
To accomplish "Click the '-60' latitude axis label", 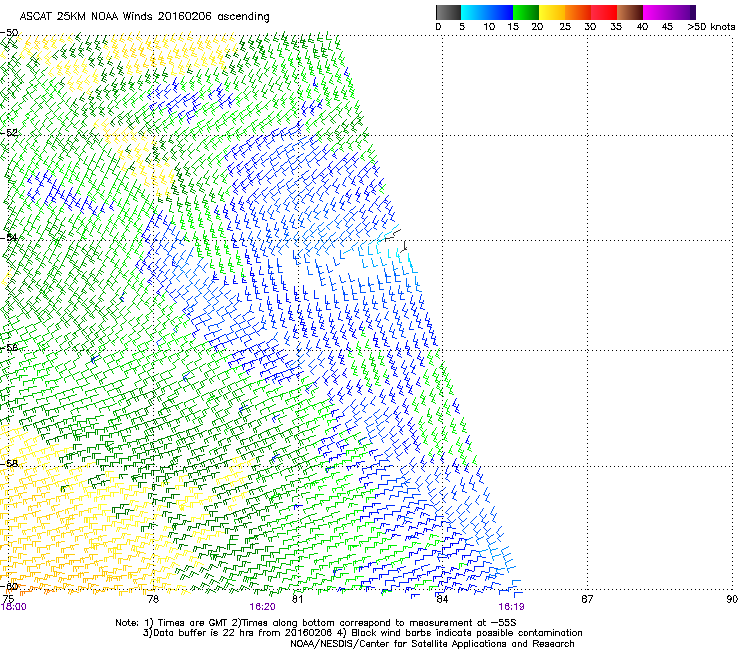I will pos(9,586).
